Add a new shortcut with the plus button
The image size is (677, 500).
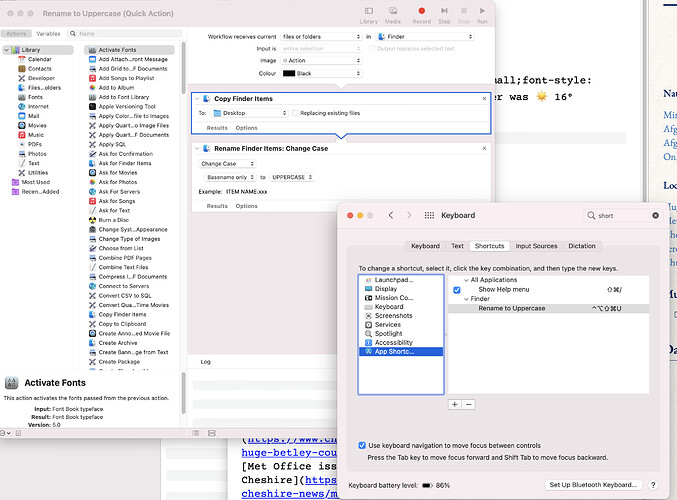pyautogui.click(x=455, y=405)
